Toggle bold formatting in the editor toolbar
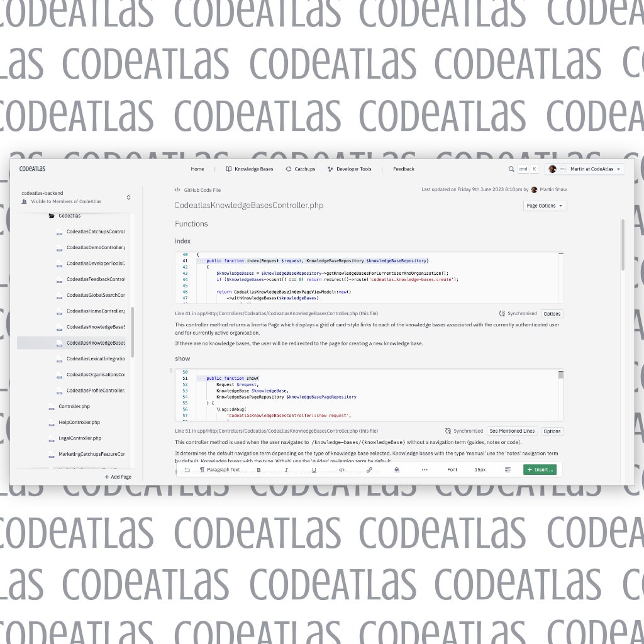 258,470
